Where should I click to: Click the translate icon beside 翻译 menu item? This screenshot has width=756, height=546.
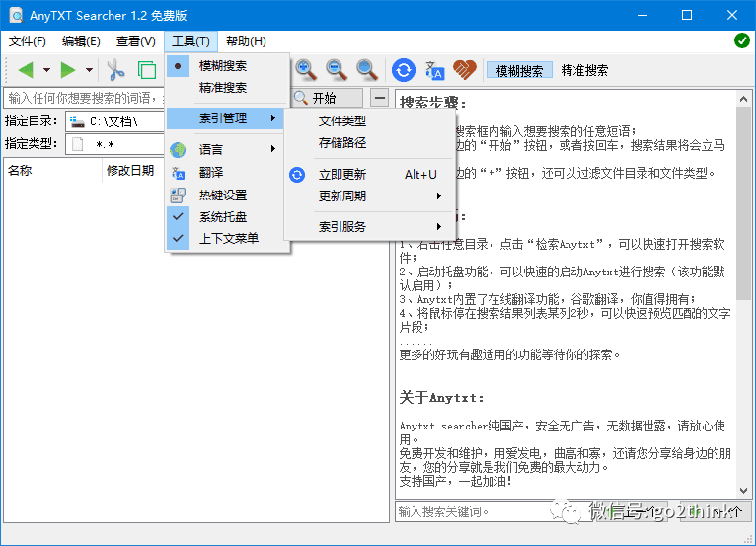(x=178, y=172)
